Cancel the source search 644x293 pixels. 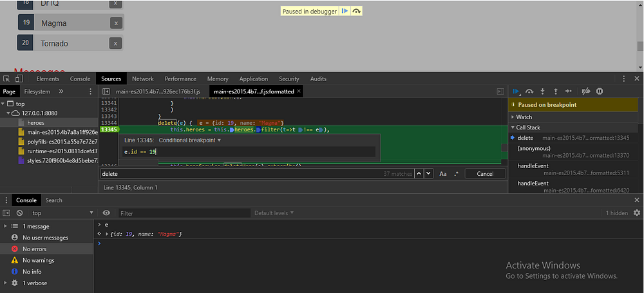pyautogui.click(x=485, y=174)
